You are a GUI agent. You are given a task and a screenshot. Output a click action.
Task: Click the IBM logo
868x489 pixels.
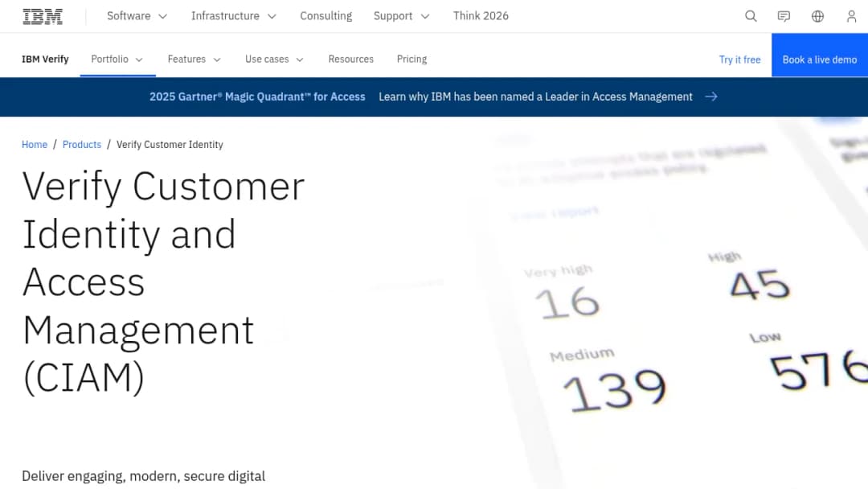coord(43,17)
